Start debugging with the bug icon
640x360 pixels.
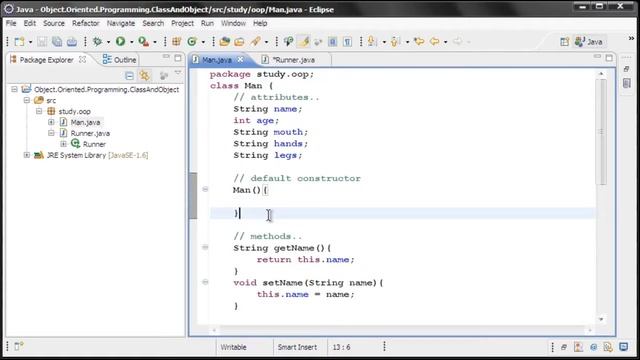(x=97, y=42)
